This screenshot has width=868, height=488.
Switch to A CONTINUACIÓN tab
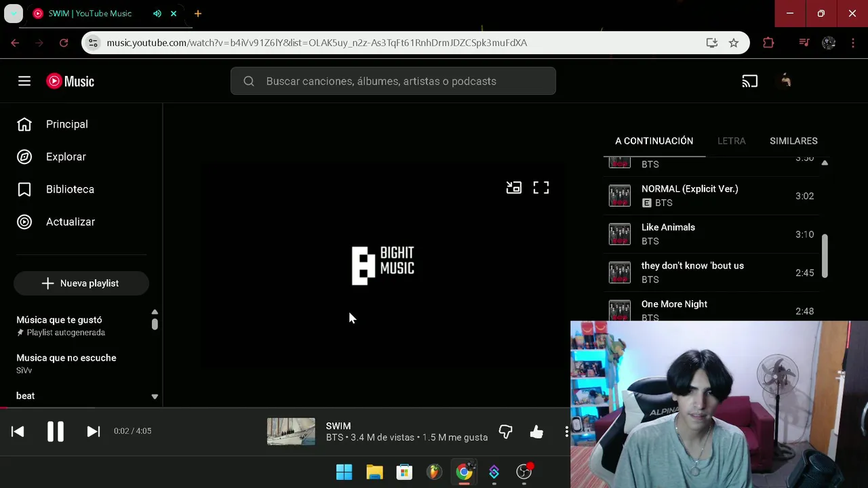[654, 141]
